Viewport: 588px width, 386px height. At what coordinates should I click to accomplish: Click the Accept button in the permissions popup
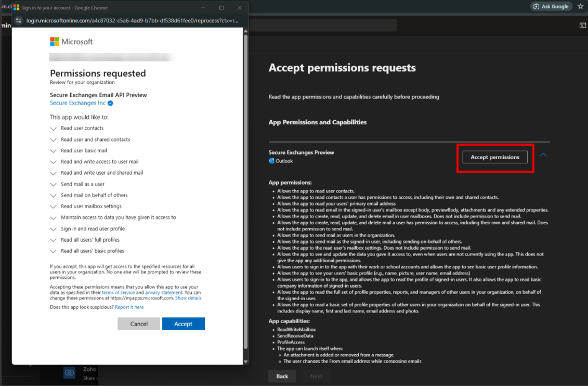184,324
